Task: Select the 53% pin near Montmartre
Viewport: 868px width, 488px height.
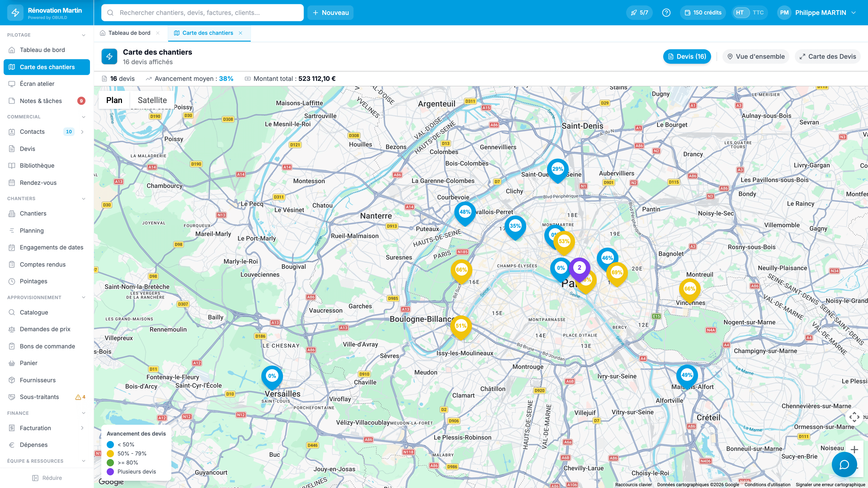Action: 564,243
